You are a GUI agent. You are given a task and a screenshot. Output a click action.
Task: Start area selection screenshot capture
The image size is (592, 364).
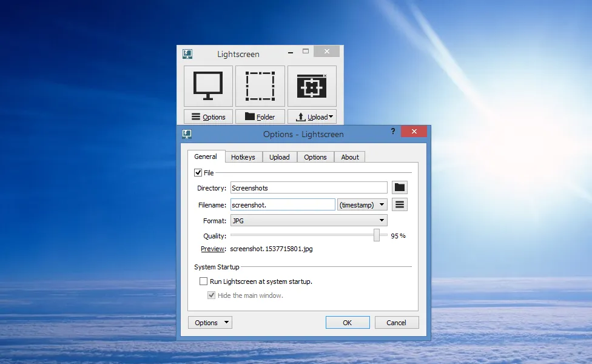(x=260, y=86)
